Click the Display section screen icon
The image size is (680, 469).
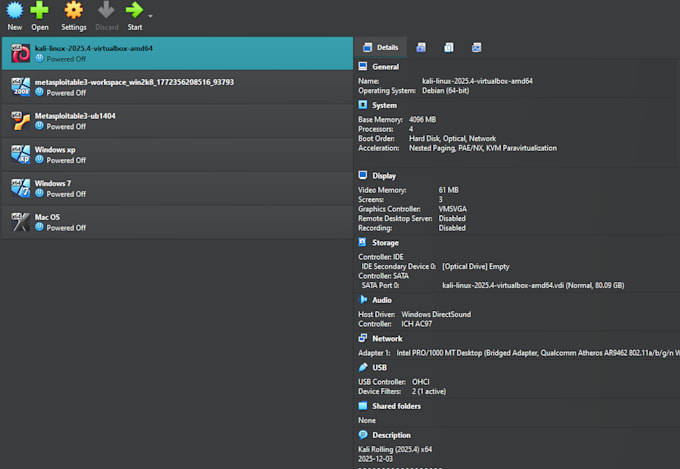[363, 175]
